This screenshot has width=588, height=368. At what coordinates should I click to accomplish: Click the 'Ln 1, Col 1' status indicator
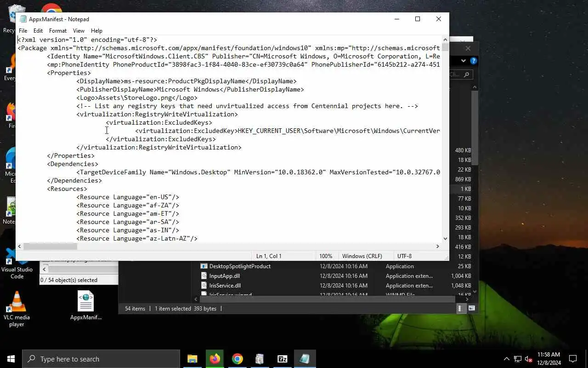[x=269, y=256]
